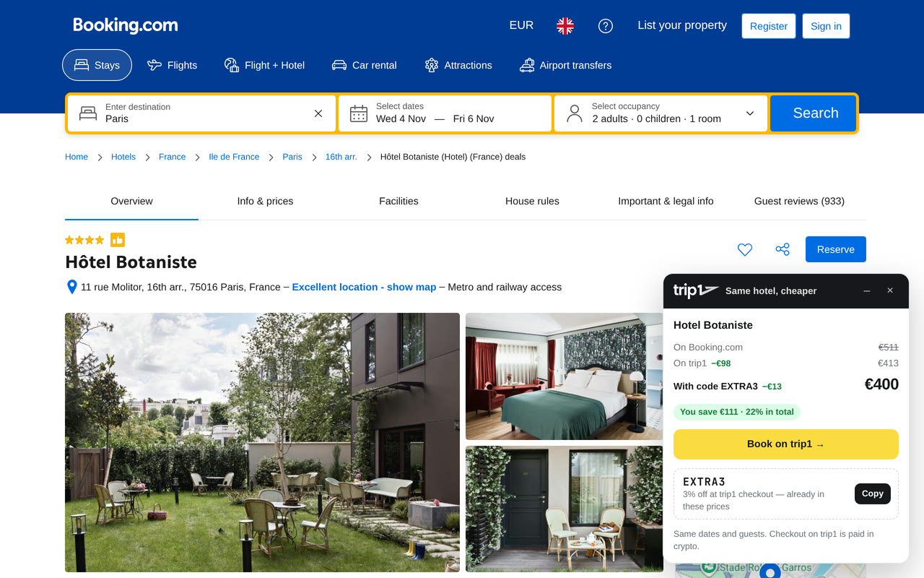The width and height of the screenshot is (924, 578).
Task: Clear the Paris destination with the X icon
Action: click(318, 113)
